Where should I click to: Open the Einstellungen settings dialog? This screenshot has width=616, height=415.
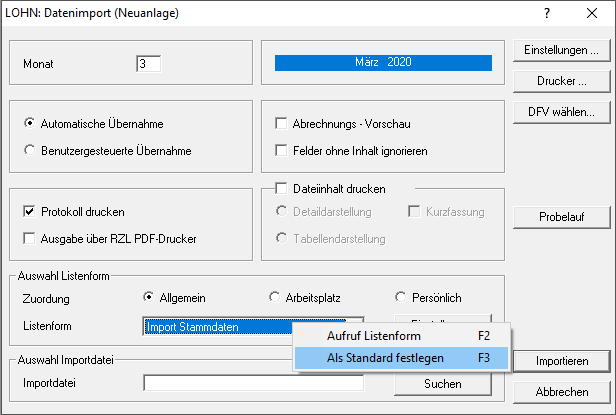click(x=561, y=49)
